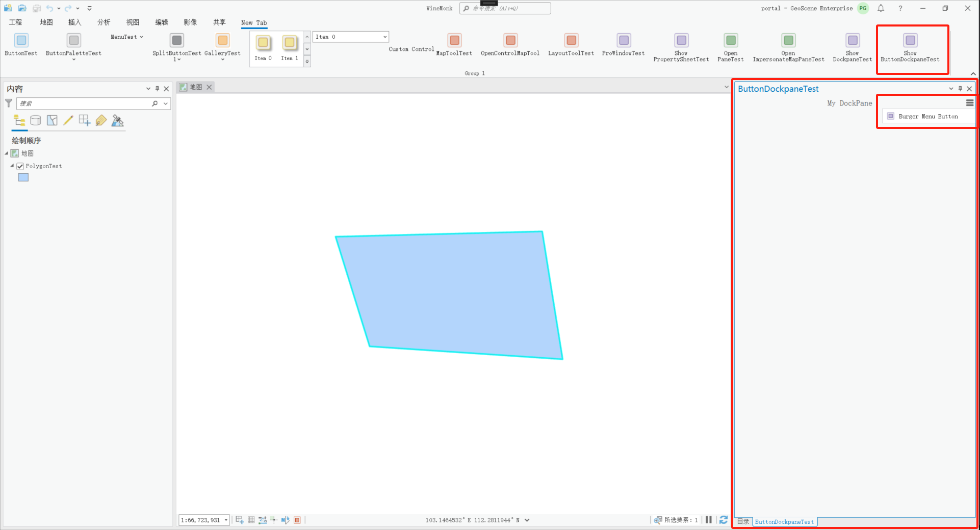The width and height of the screenshot is (980, 530).
Task: Switch to the 工程 ribbon tab
Action: pos(16,22)
